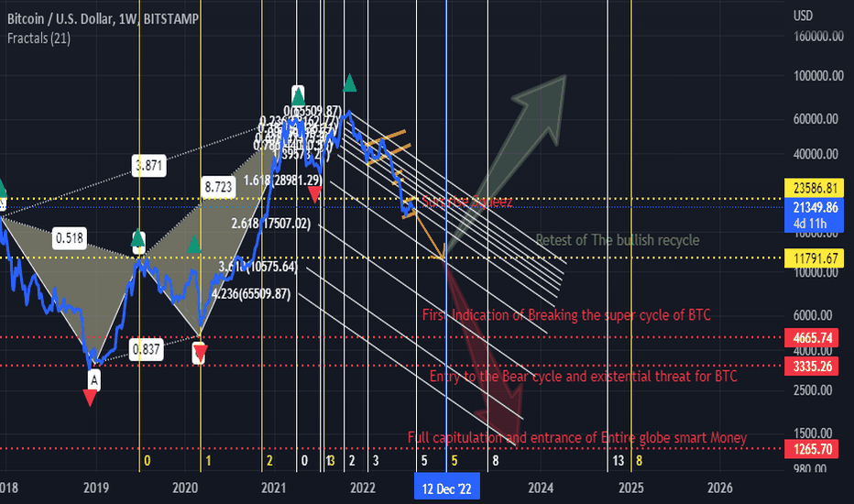Click the 2021 year label on time axis
854x504 pixels.
point(274,488)
